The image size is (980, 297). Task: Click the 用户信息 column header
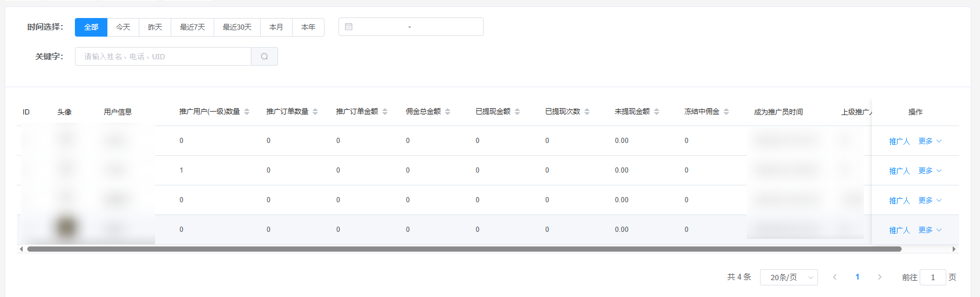pos(118,112)
